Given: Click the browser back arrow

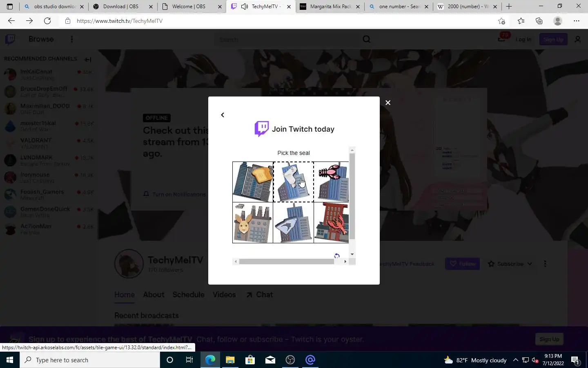Looking at the screenshot, I should coord(11,21).
